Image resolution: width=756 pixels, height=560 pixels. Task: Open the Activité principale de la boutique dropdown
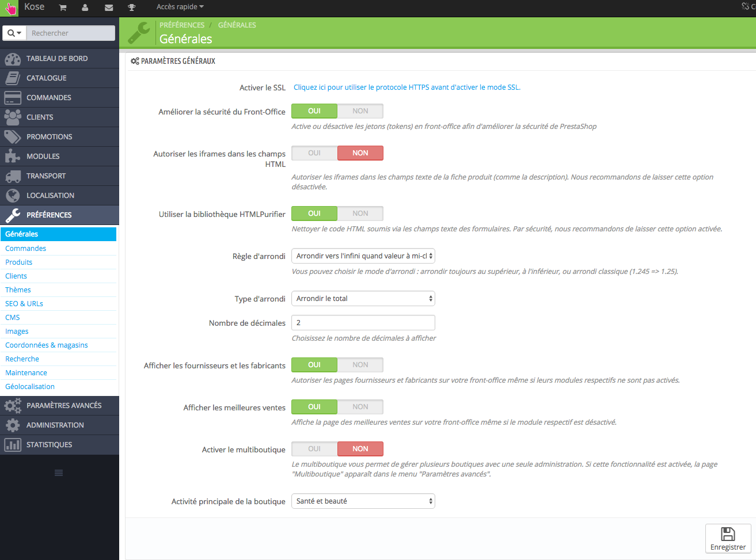tap(363, 501)
